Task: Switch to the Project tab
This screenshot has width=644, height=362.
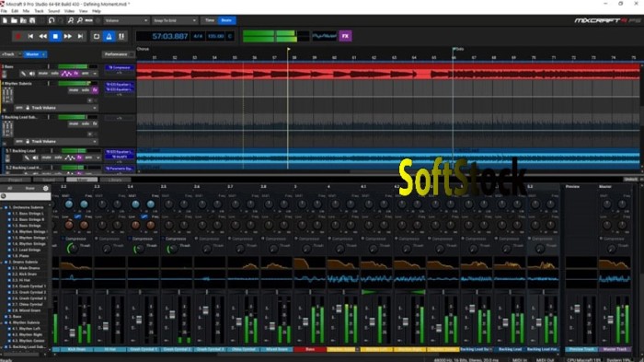Action: 16,180
